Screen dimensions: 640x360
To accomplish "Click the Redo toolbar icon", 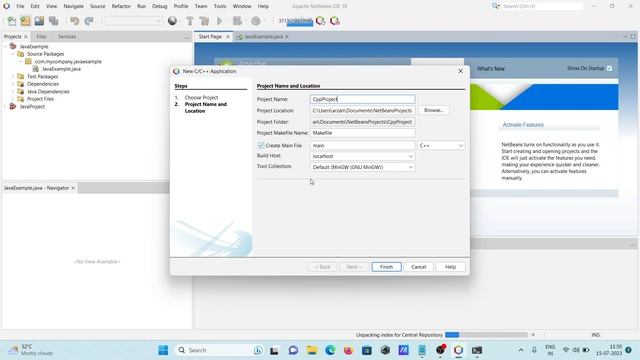I will tap(89, 21).
